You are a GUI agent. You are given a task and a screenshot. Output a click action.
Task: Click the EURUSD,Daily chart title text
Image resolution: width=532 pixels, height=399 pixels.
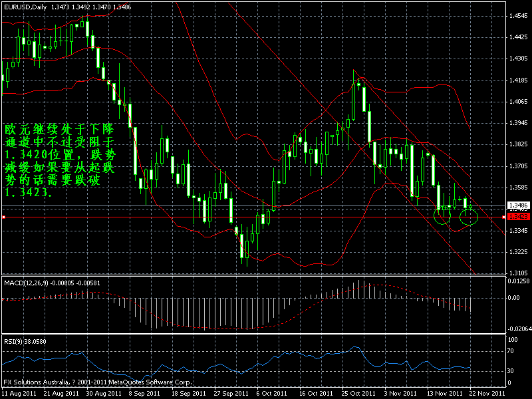click(x=25, y=7)
